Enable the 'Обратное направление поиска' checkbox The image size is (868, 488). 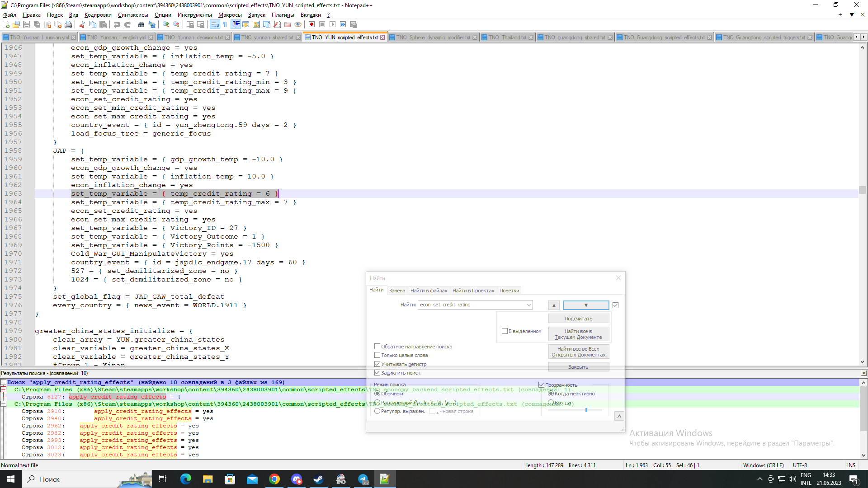click(x=377, y=347)
